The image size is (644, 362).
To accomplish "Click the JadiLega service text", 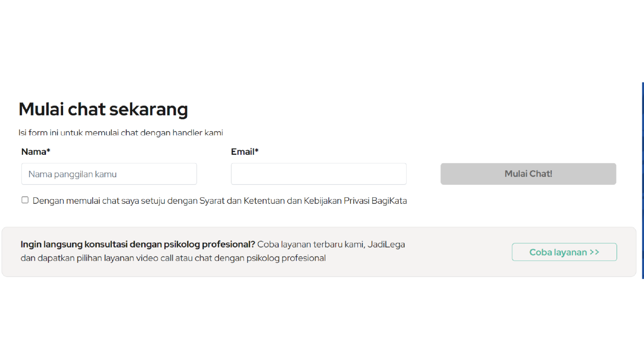I will point(390,244).
